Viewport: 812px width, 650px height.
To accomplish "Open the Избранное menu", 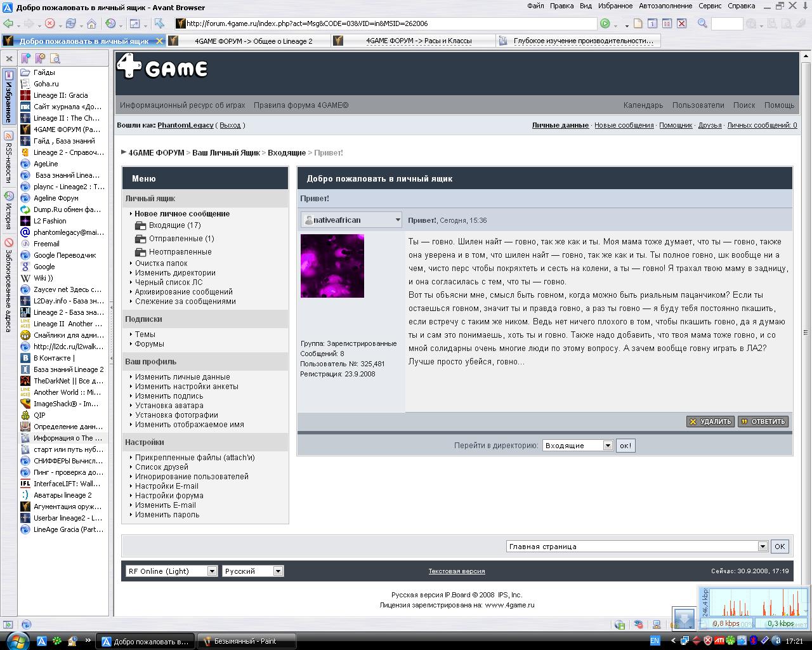I will pos(615,6).
